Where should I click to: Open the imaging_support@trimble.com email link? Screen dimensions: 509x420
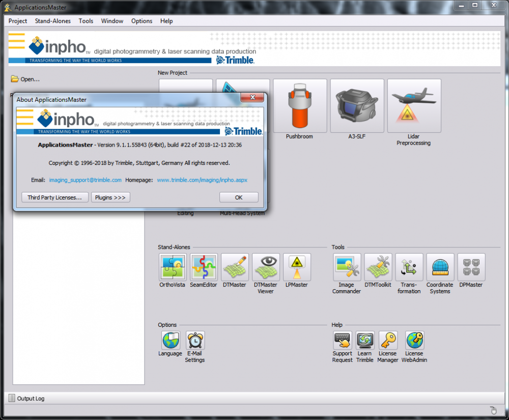pyautogui.click(x=85, y=180)
